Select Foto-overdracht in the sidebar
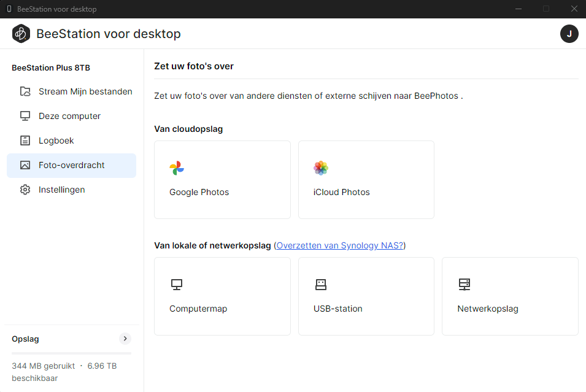This screenshot has width=586, height=392. click(71, 165)
